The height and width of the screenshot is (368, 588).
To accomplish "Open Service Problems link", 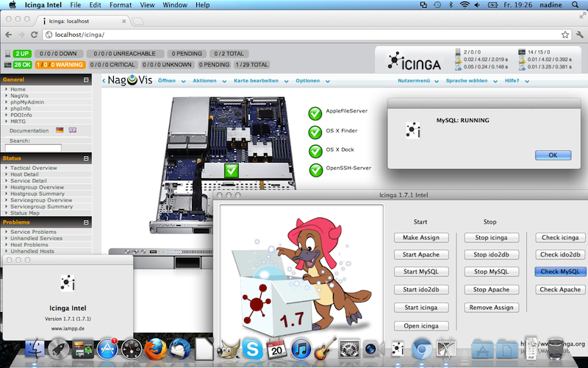I will (33, 232).
